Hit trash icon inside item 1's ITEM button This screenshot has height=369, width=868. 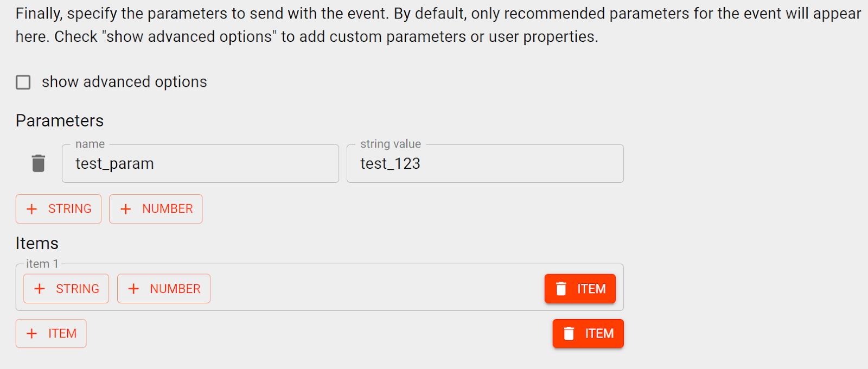click(x=561, y=289)
